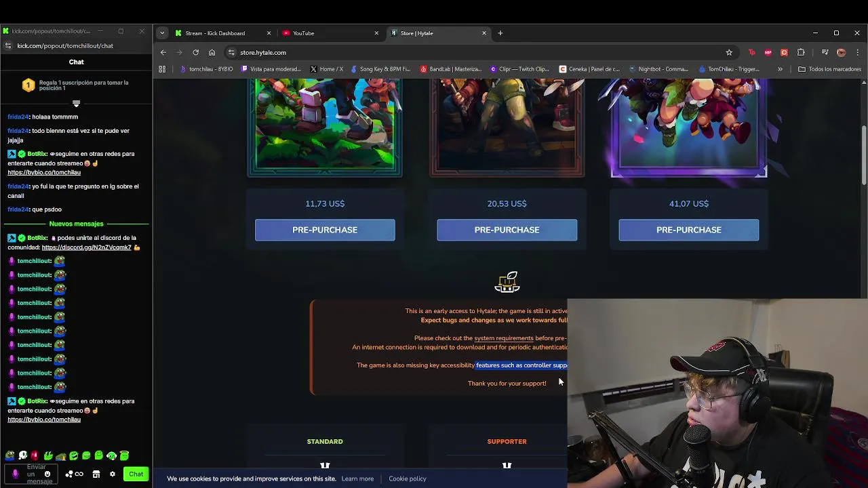Insert the white ghost emote

point(22,455)
